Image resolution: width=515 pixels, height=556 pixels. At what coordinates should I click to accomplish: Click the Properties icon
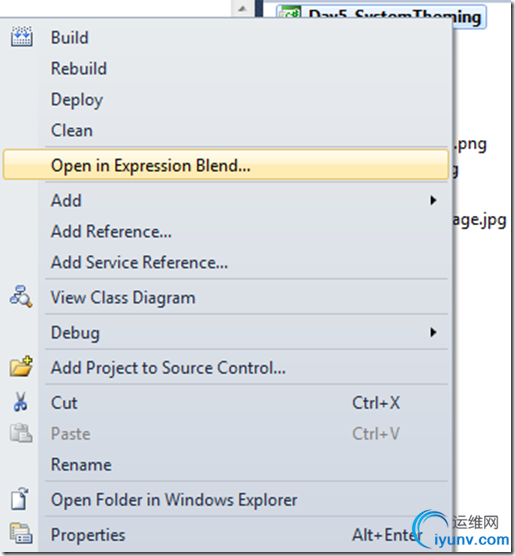(x=21, y=533)
